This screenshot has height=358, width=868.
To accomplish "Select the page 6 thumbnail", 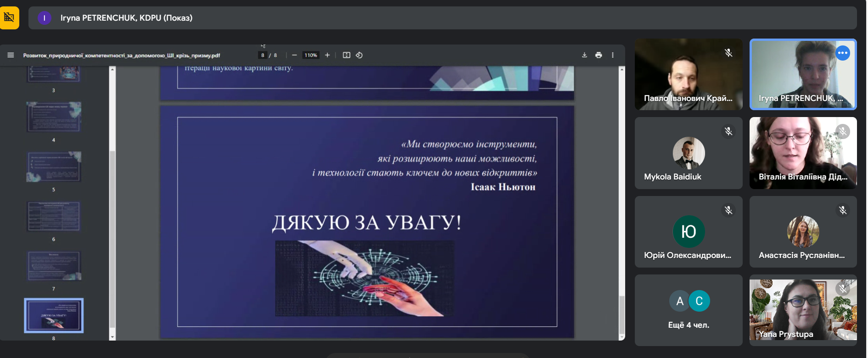I will (x=54, y=216).
